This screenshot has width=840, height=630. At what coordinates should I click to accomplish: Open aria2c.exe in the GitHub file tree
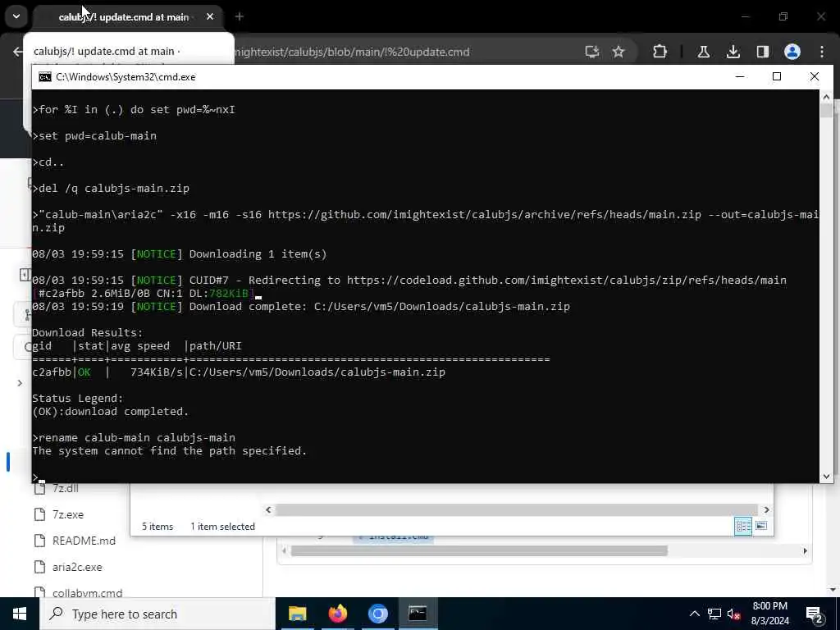76,567
